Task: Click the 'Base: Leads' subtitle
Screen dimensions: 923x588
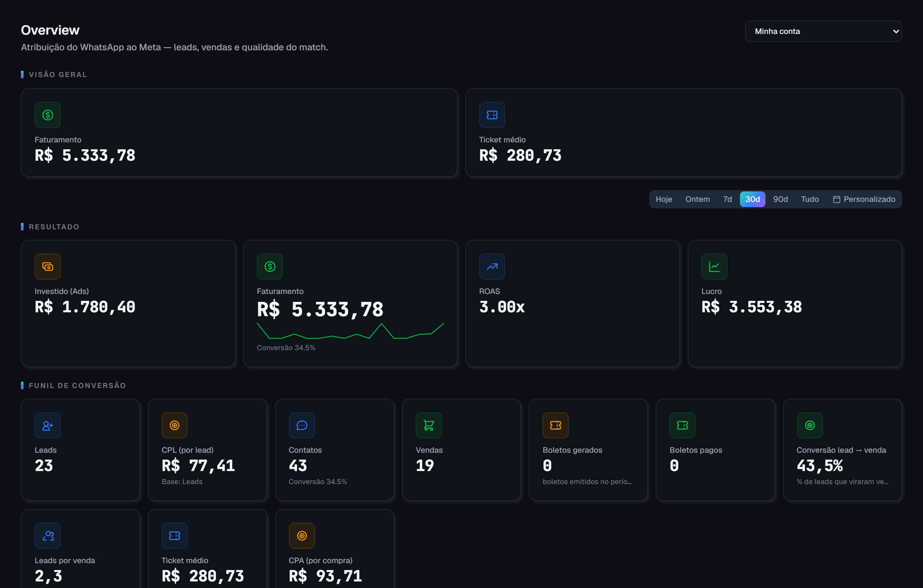Action: (x=182, y=482)
